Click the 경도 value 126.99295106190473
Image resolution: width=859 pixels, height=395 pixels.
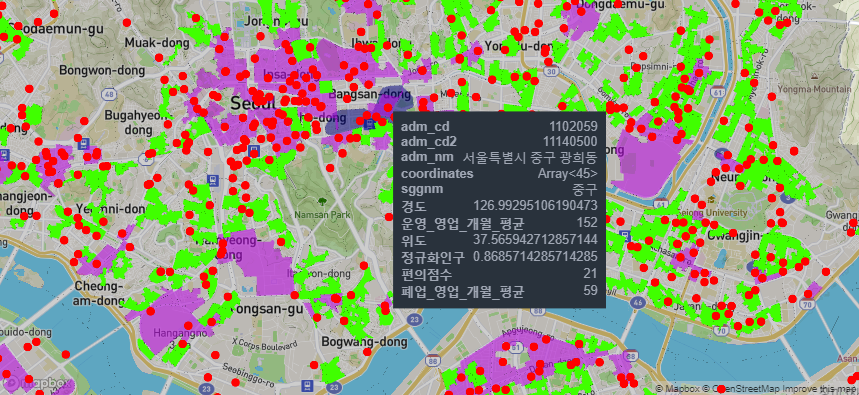pos(535,206)
